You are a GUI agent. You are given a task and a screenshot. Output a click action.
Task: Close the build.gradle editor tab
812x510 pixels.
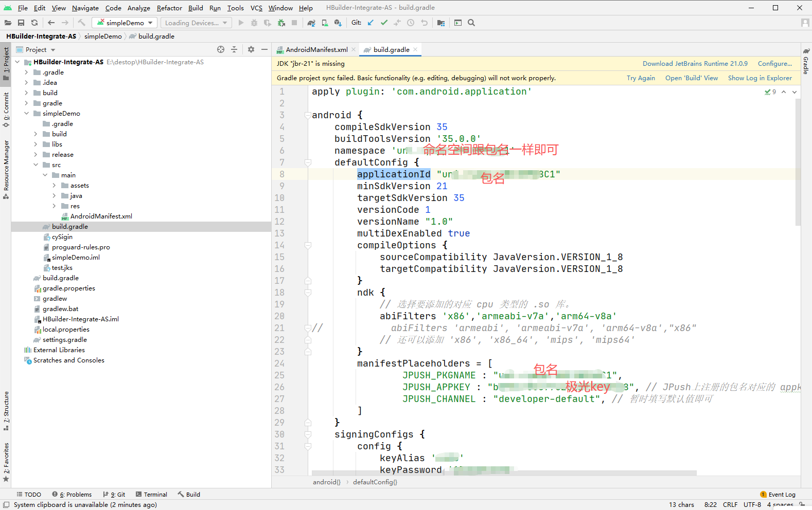(415, 49)
